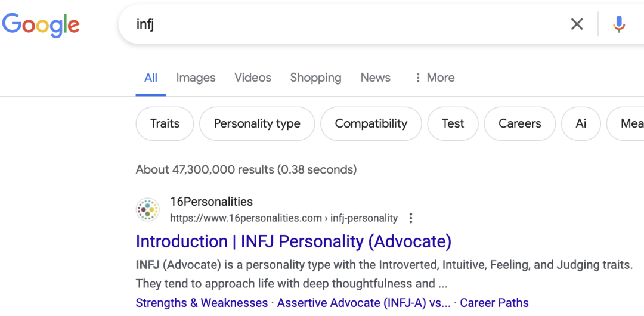Click the 16Personalities favicon
This screenshot has width=644, height=316.
tap(147, 209)
